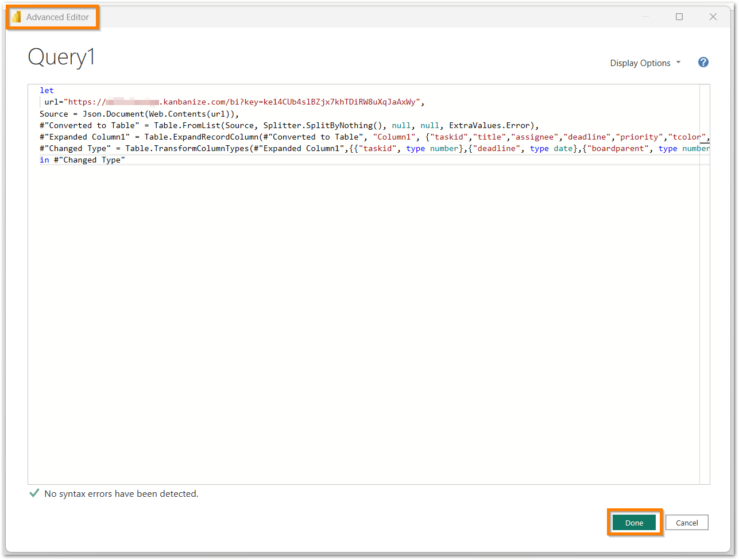The image size is (739, 560).
Task: Click the editor's vertical scrollbar track
Action: point(705,284)
